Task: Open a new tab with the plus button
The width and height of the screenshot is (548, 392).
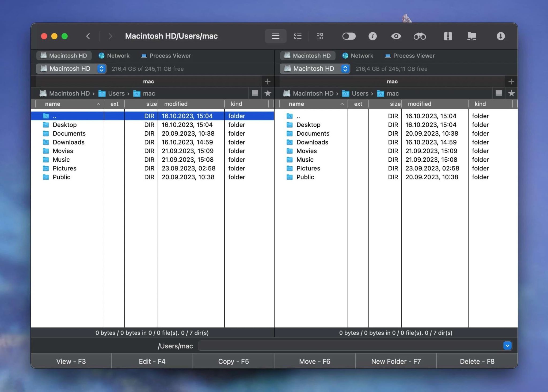Action: tap(267, 81)
